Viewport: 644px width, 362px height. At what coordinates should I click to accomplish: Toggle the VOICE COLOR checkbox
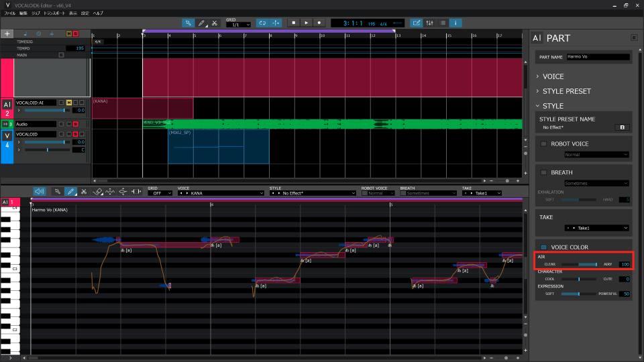click(x=544, y=247)
